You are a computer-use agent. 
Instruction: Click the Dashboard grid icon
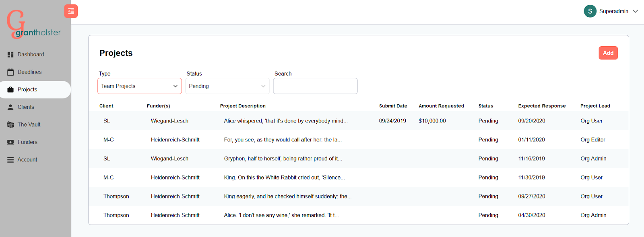[10, 54]
